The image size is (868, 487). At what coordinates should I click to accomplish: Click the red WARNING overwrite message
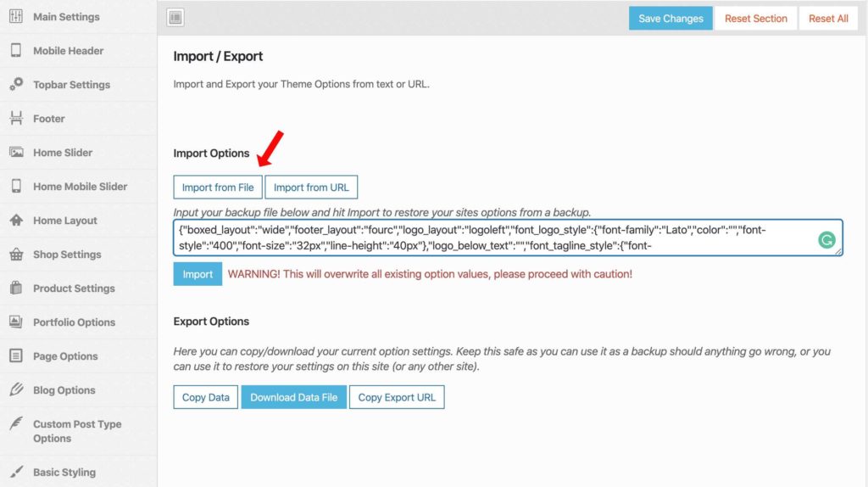pos(430,274)
